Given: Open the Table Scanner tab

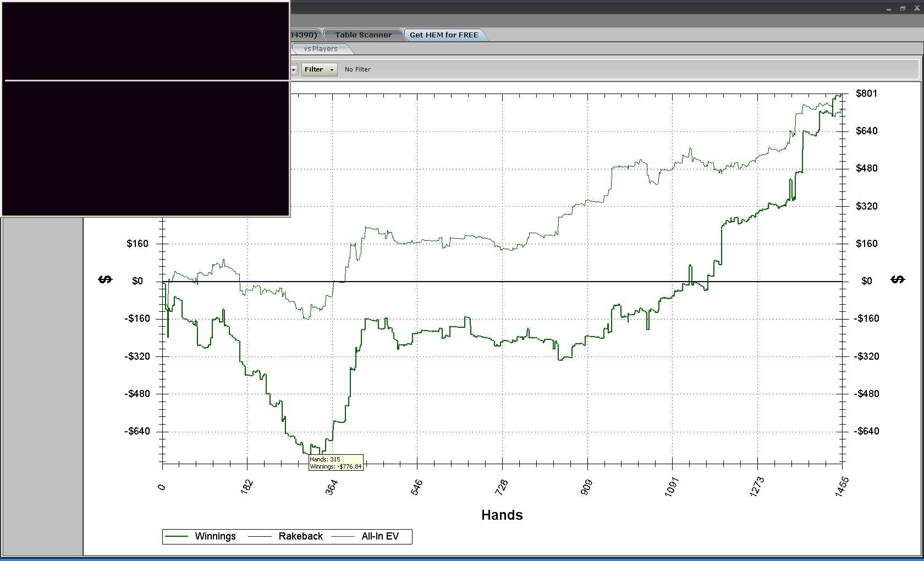Looking at the screenshot, I should tap(363, 35).
